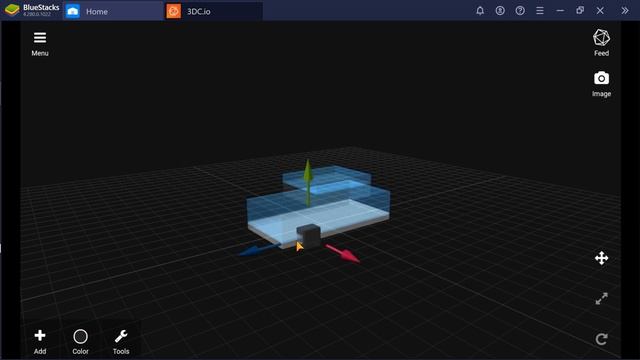Screen dimensions: 640x360
Task: Open the Tools wrench menu
Action: pyautogui.click(x=121, y=342)
